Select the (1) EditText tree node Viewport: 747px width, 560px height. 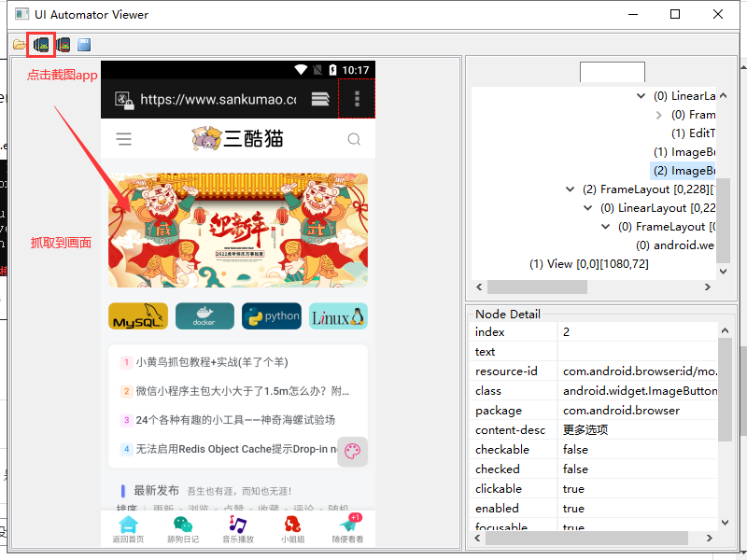(692, 133)
